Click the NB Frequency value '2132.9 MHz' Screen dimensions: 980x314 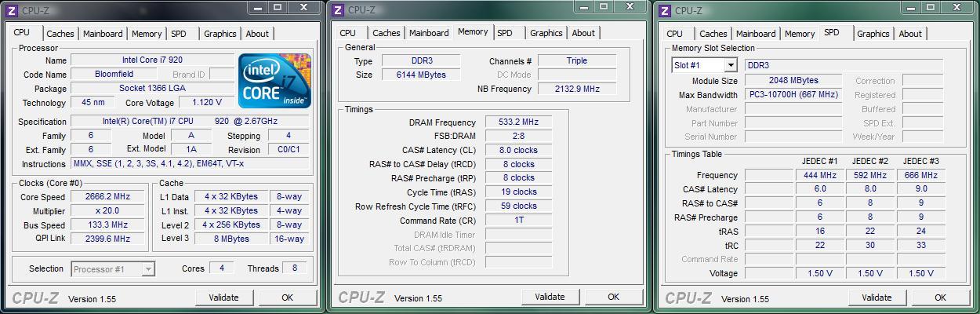pyautogui.click(x=576, y=89)
